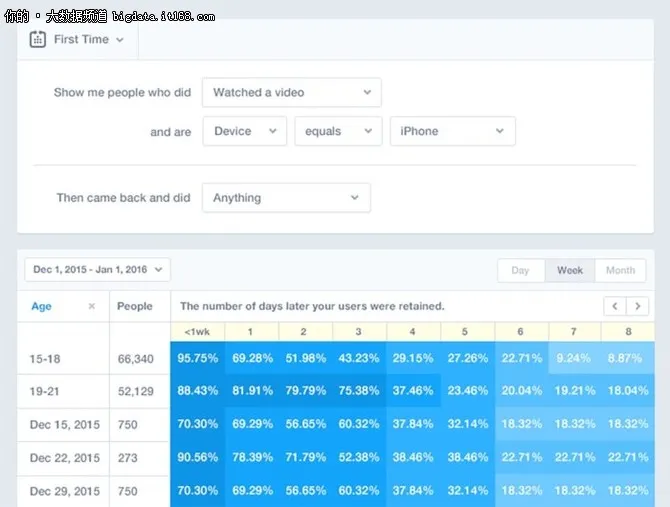
Task: Switch retention view to Day
Action: 521,270
